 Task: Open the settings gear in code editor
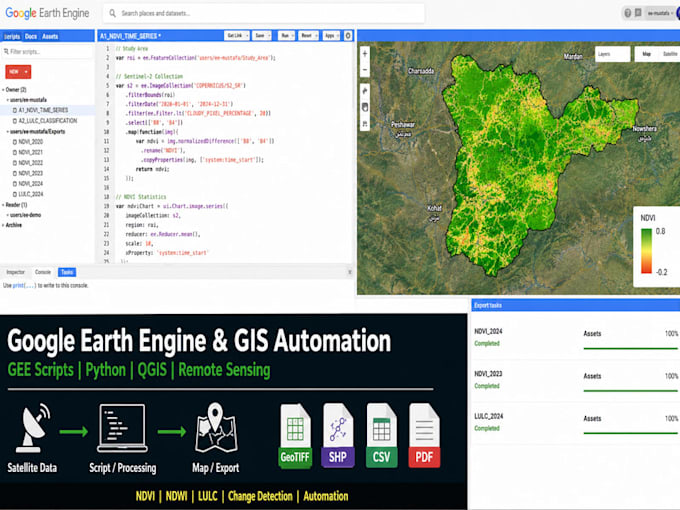(x=348, y=36)
